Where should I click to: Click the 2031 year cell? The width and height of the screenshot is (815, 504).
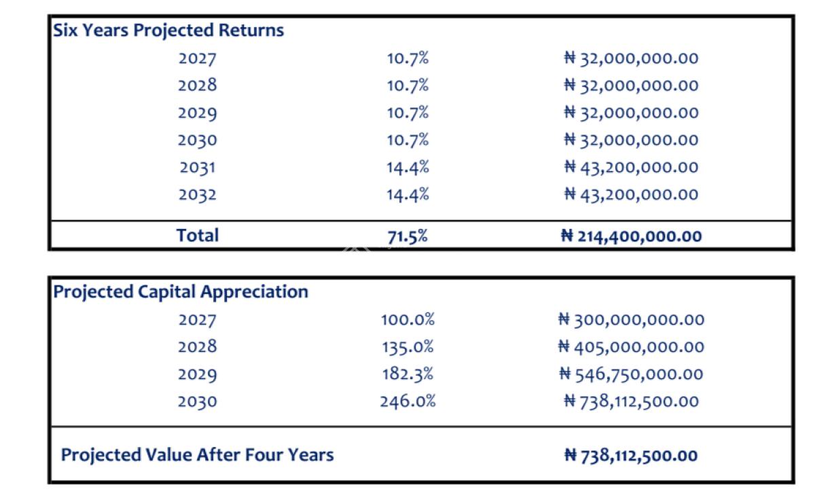click(198, 167)
